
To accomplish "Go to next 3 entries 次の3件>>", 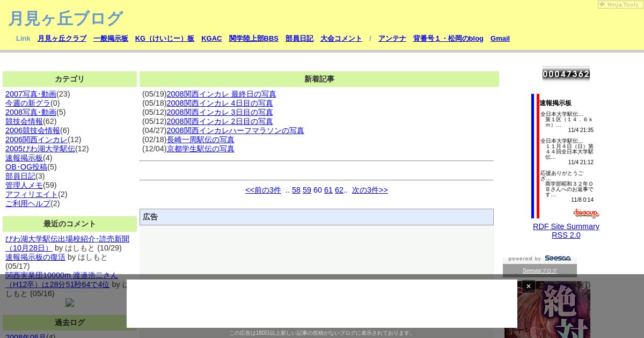I will tap(370, 190).
